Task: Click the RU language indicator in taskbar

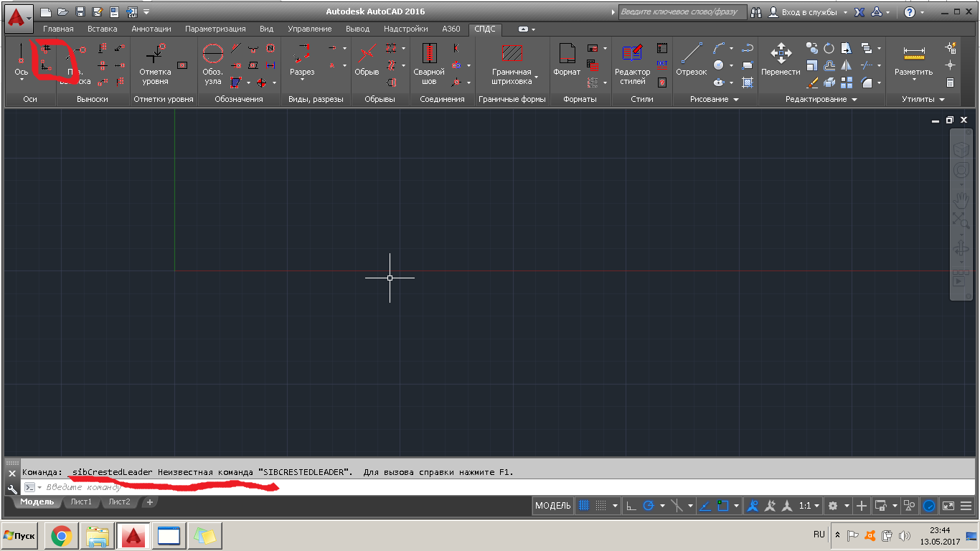Action: click(819, 534)
